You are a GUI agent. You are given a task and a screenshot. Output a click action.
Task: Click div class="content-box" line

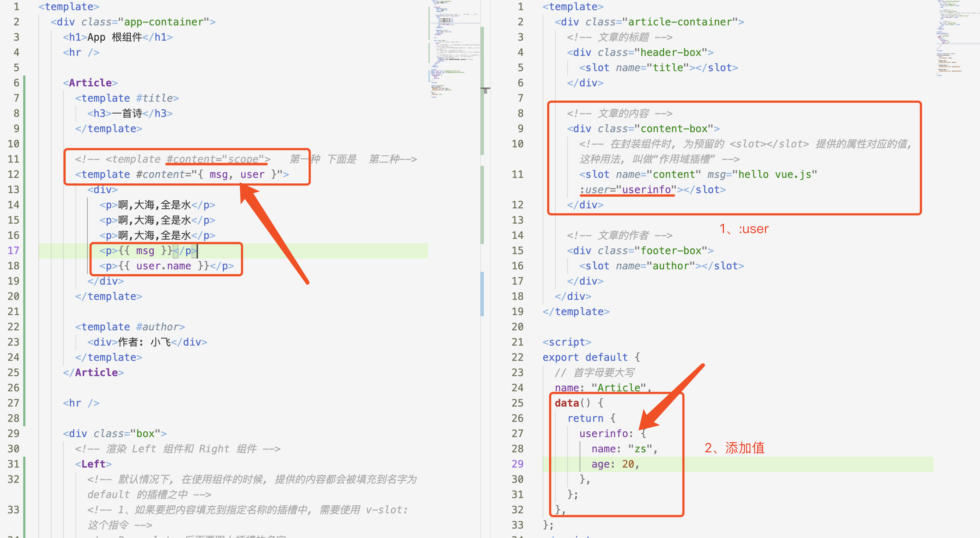coord(643,129)
